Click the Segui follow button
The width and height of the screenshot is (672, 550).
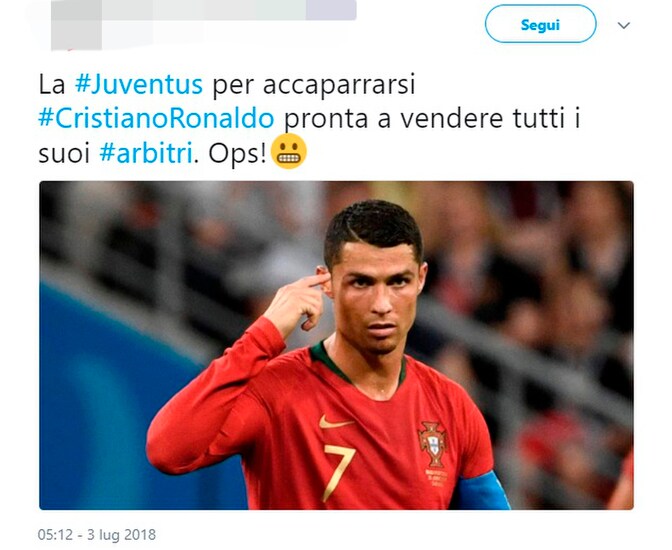tap(540, 24)
